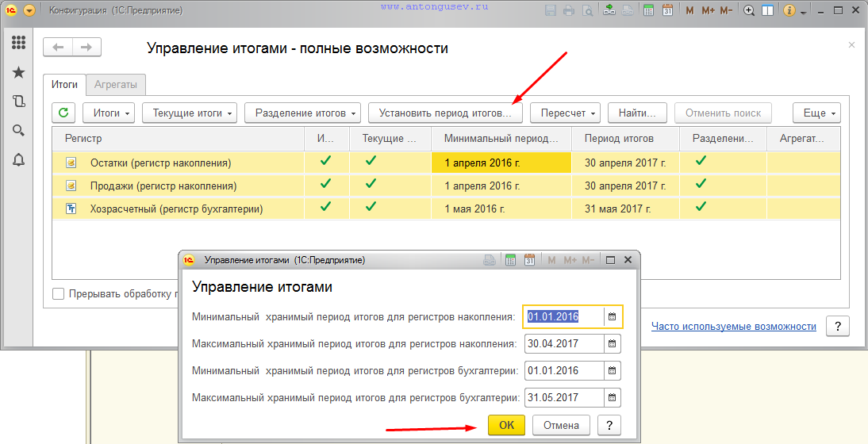The width and height of the screenshot is (868, 444).
Task: Close the form with the small x
Action: pos(851,44)
